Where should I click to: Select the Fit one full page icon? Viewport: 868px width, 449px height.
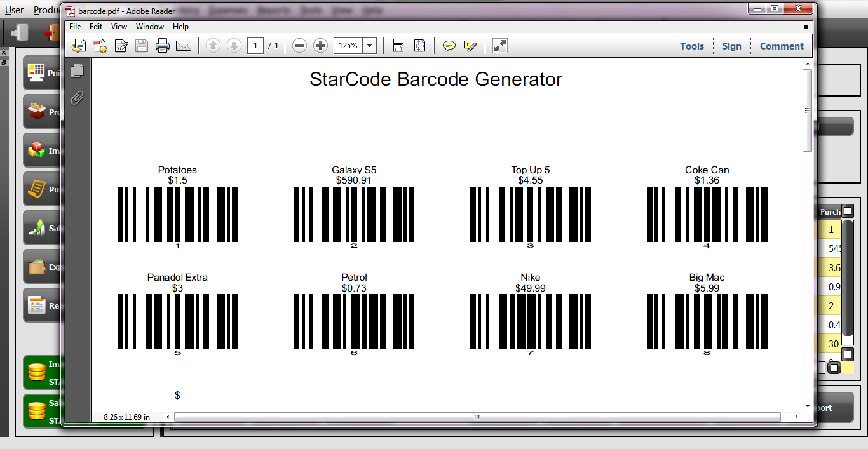[419, 46]
